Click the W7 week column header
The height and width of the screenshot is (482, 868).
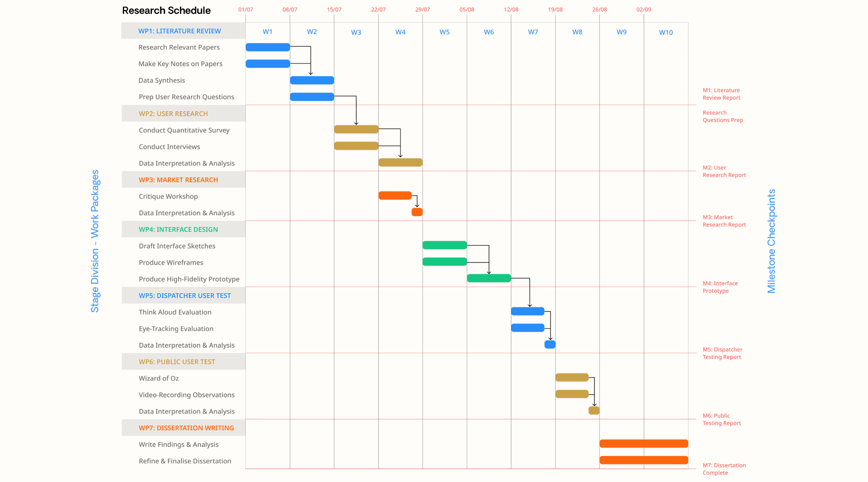[533, 32]
